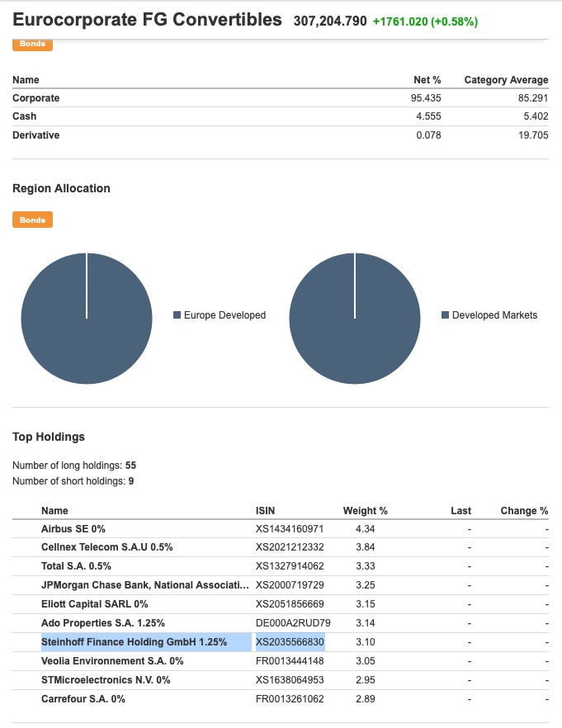Click the Last column header
The height and width of the screenshot is (728, 562).
tap(460, 511)
